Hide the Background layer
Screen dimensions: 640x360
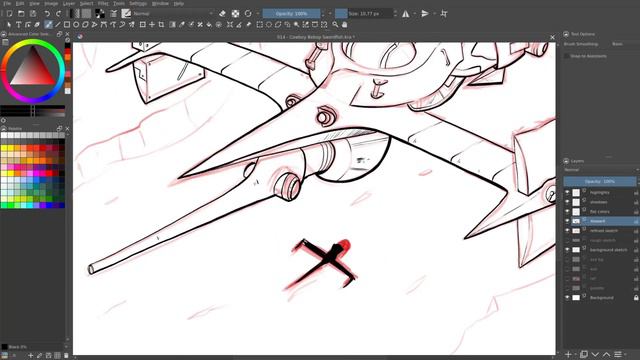567,298
